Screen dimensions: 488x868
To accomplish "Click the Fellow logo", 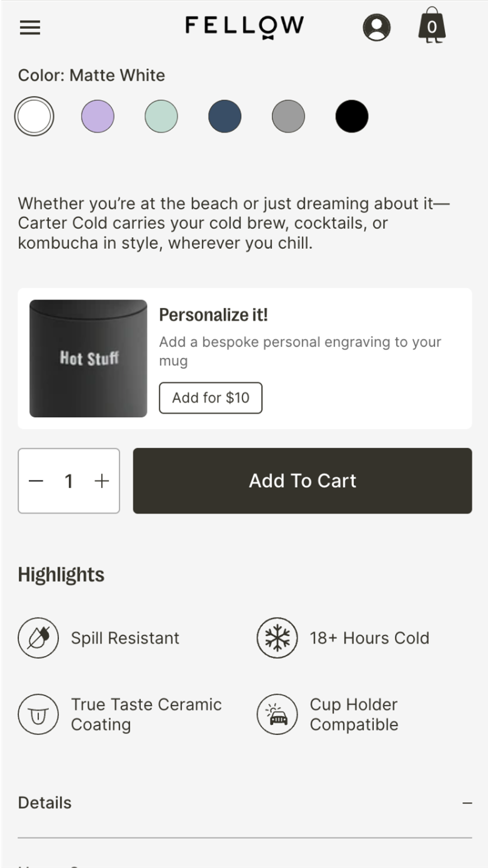I will pos(243,25).
